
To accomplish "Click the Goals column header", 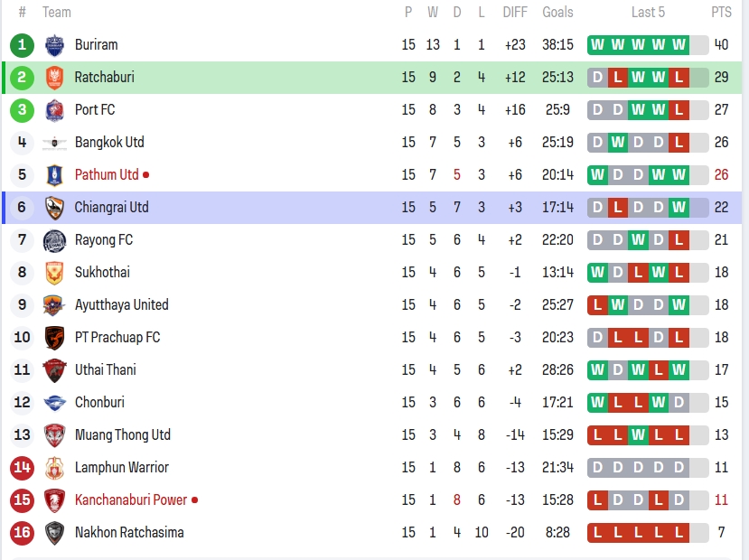I will [x=557, y=13].
